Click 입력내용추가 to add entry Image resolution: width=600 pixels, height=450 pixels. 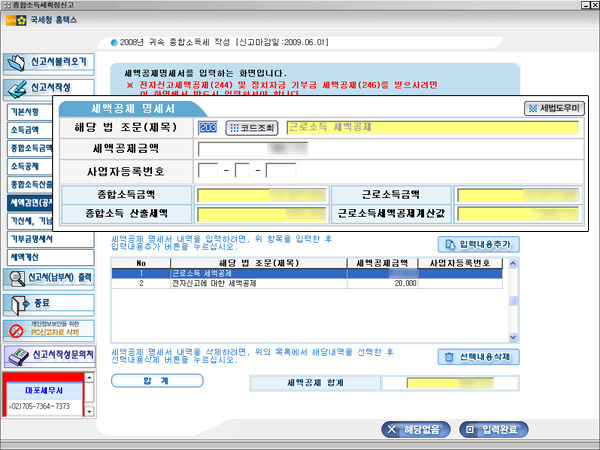pos(478,245)
